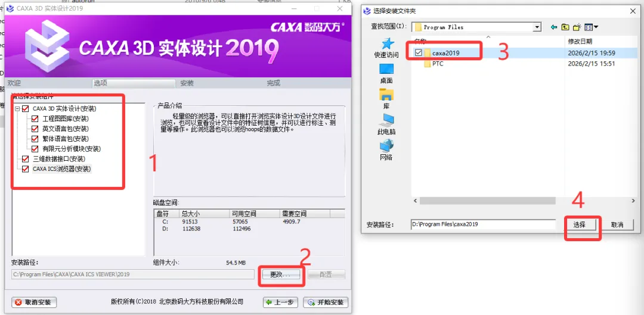Click the 112496 free space value

coord(242,229)
